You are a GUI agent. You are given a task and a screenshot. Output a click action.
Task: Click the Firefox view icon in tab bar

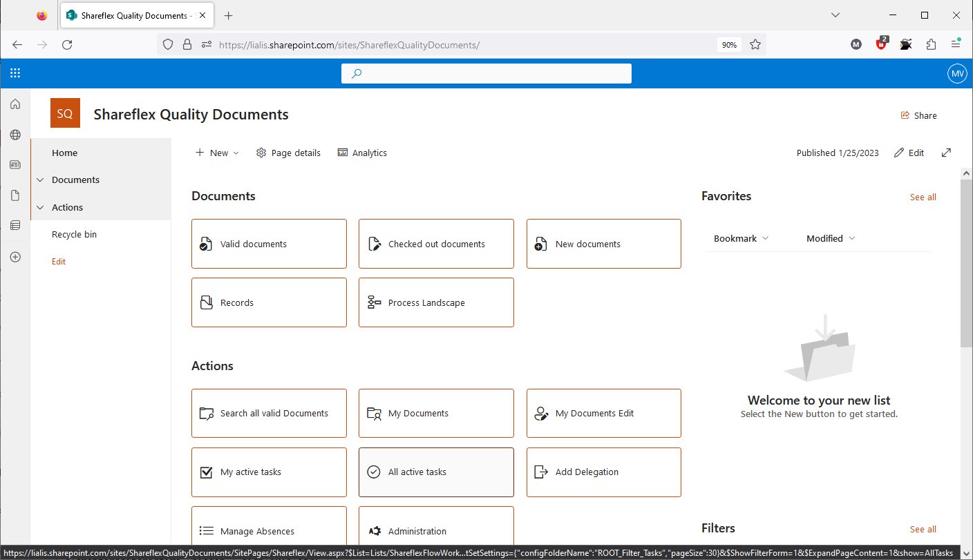(41, 15)
